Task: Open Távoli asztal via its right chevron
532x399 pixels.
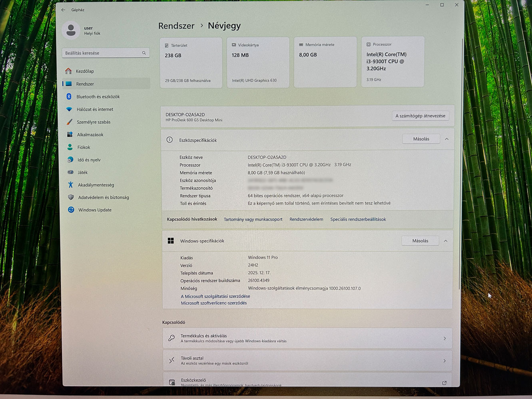Action: 444,361
